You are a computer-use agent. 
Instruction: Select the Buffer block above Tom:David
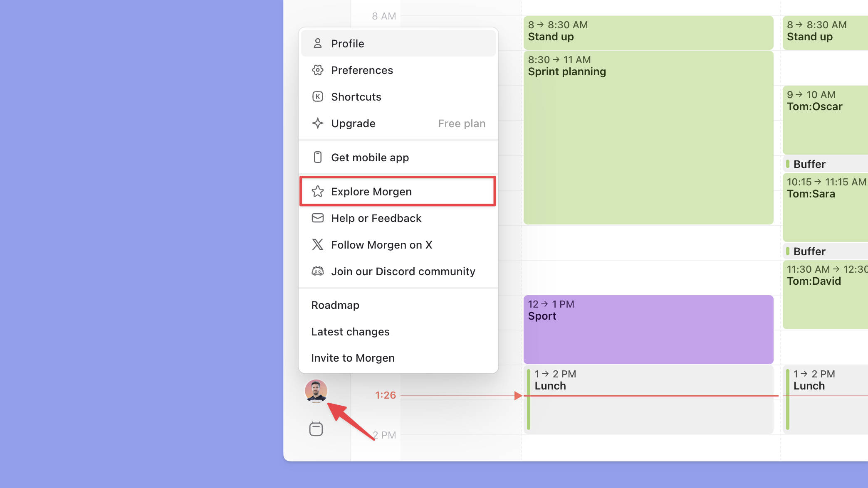(825, 251)
